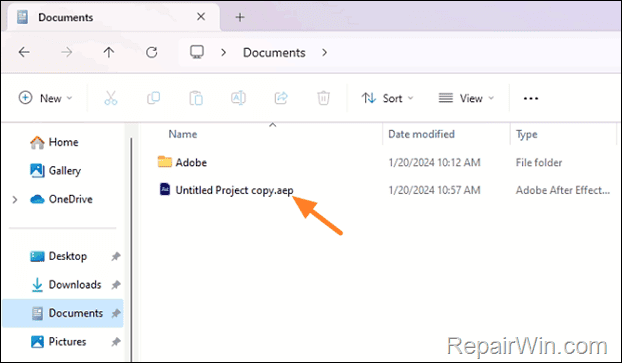Click the Paste clipboard icon
The height and width of the screenshot is (363, 622).
(196, 98)
